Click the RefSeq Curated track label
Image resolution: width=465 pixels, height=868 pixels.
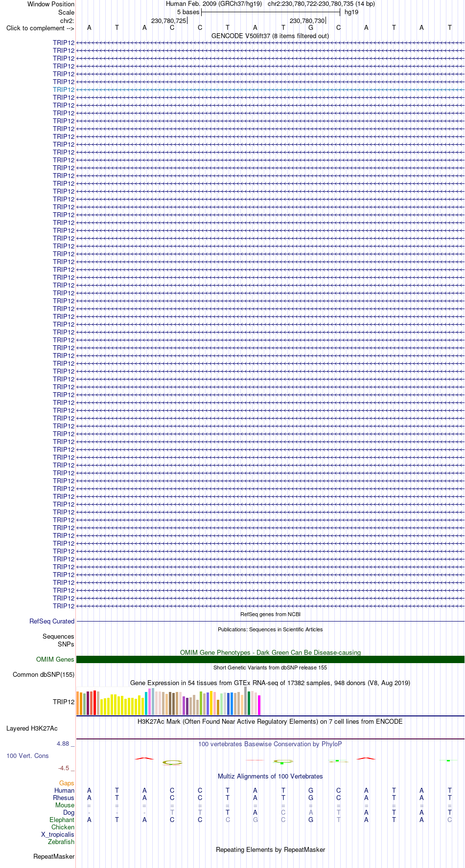point(52,621)
